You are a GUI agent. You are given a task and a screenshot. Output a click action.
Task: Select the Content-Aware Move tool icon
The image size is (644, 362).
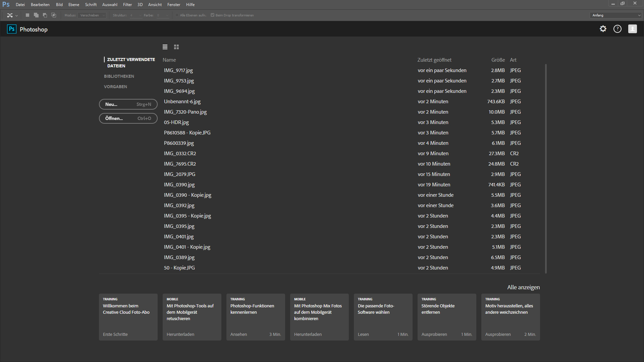tap(10, 15)
